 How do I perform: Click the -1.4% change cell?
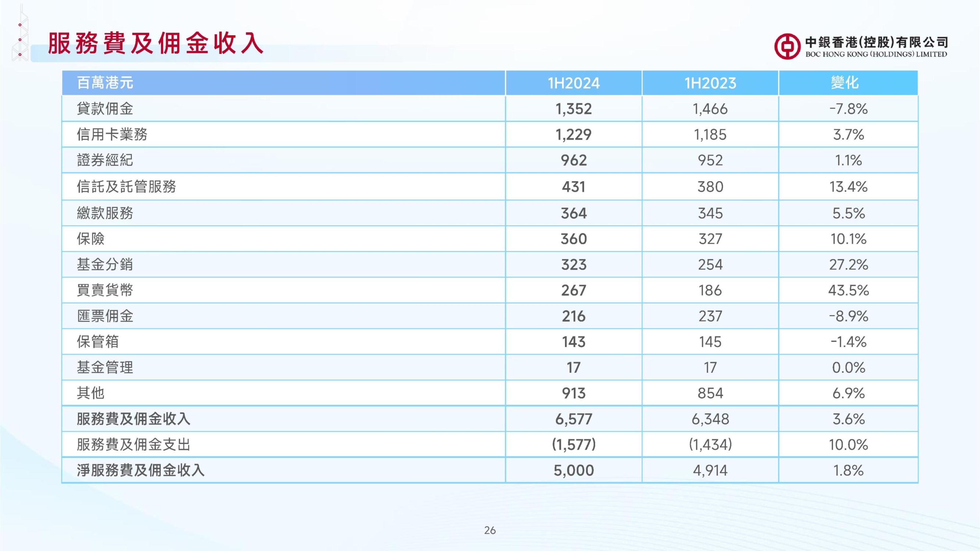click(x=848, y=342)
